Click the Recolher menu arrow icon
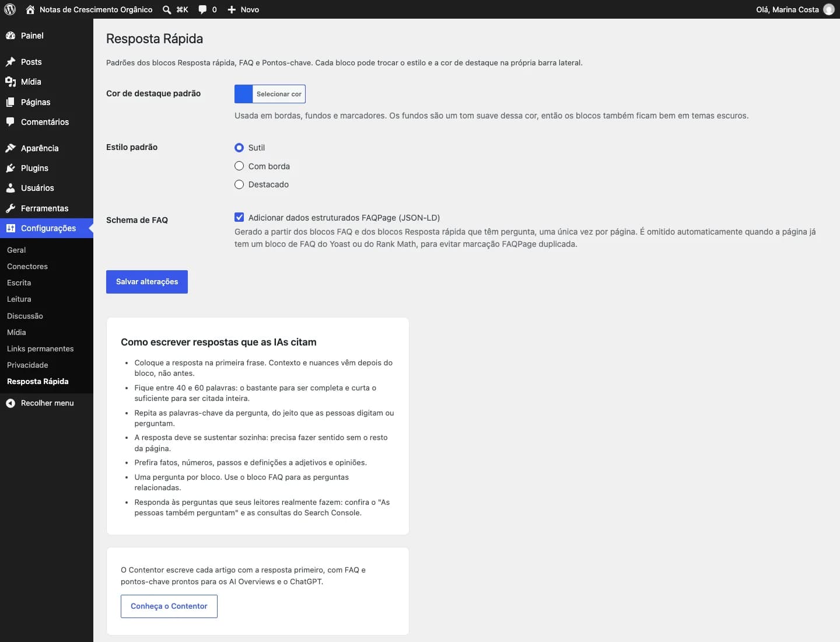The width and height of the screenshot is (840, 642). (10, 403)
